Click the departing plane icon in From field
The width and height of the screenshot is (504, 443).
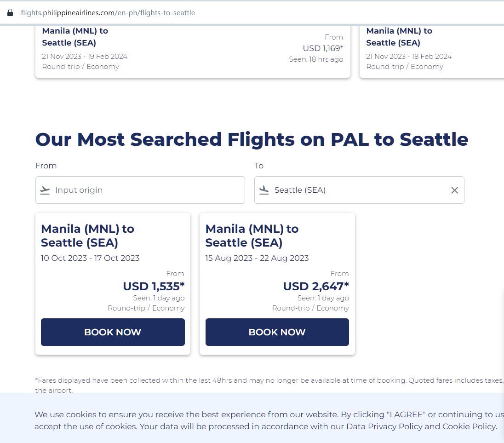(45, 190)
